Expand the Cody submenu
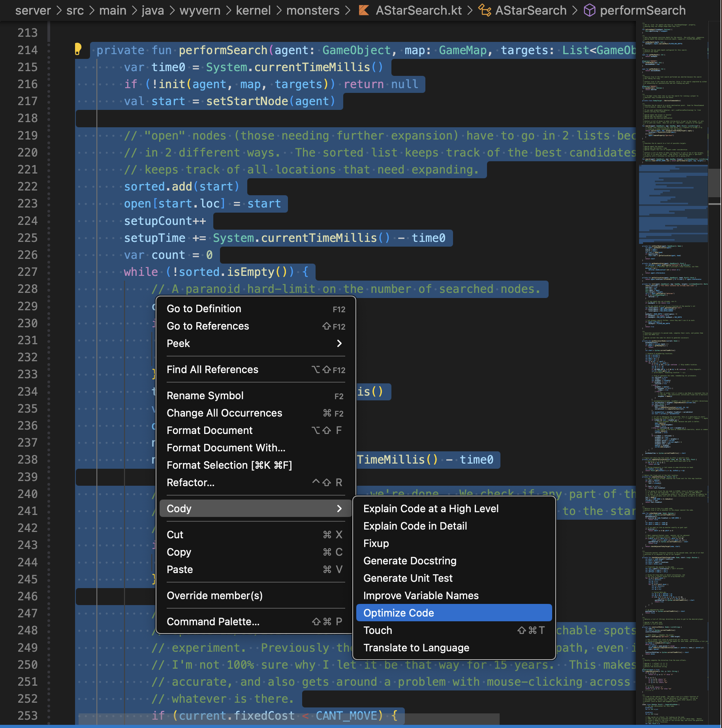 point(256,509)
